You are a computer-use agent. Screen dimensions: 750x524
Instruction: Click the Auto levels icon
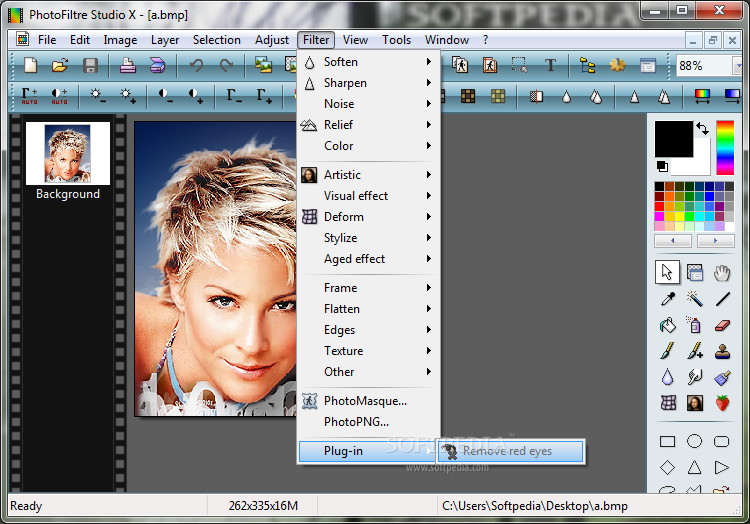click(30, 96)
